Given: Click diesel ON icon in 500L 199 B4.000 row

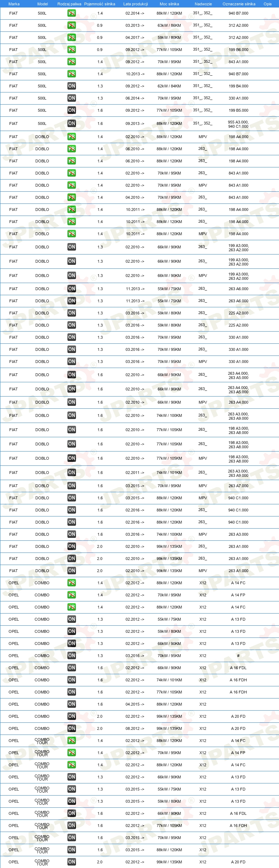Looking at the screenshot, I should tap(71, 86).
